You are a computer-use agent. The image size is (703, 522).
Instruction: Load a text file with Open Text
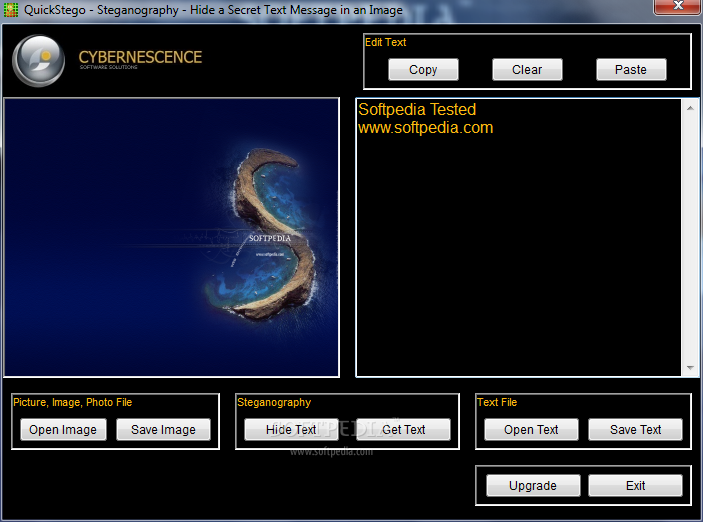pyautogui.click(x=531, y=430)
